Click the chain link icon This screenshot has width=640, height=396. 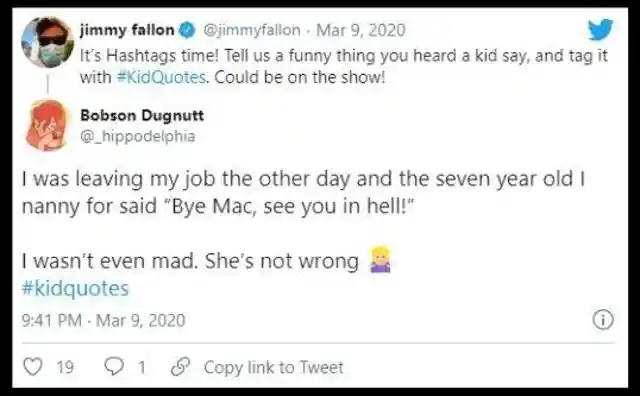click(180, 367)
